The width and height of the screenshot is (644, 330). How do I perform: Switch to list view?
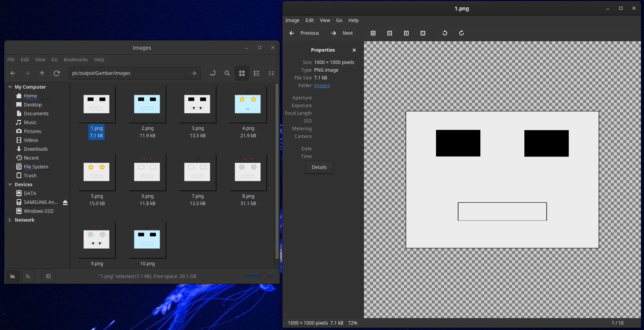click(x=257, y=73)
